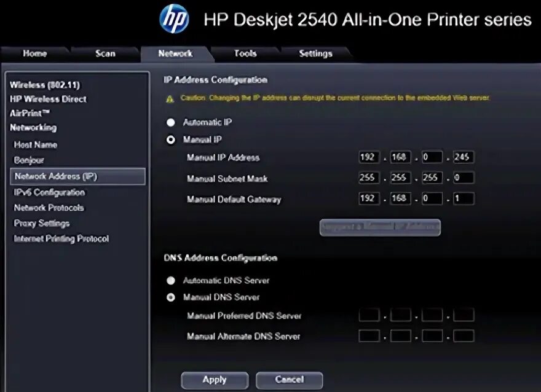Select the Manual IP radio button
This screenshot has width=541, height=392.
point(170,139)
